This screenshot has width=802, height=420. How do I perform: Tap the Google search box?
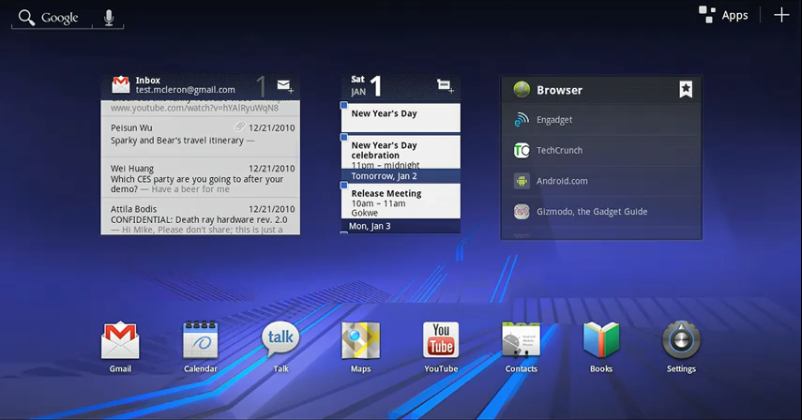[x=55, y=18]
